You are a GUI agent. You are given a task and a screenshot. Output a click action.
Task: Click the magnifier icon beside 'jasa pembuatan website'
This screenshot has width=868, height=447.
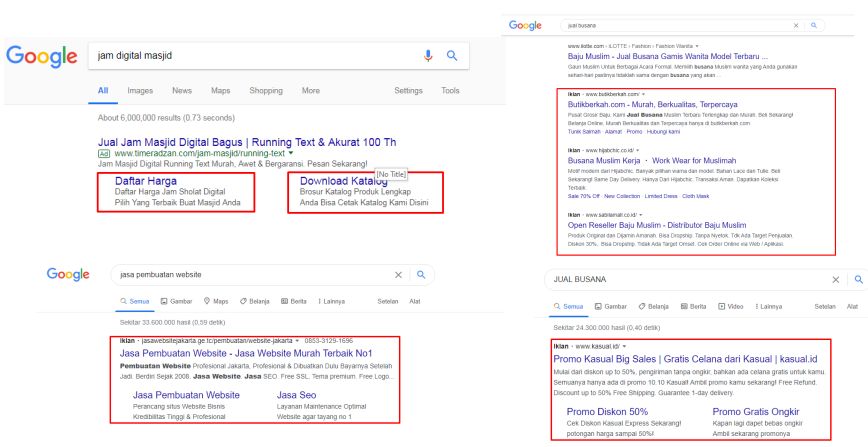(x=421, y=275)
